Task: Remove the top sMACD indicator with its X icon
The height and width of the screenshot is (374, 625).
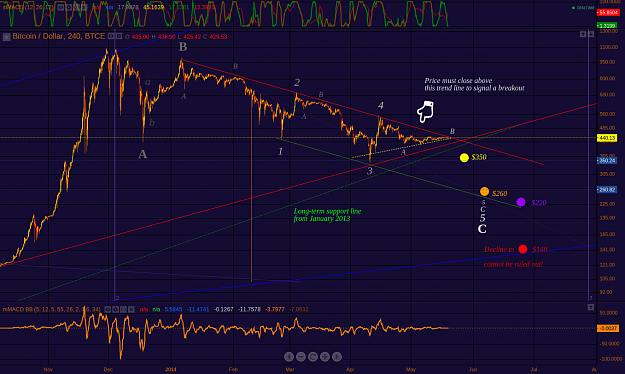Action: point(84,7)
